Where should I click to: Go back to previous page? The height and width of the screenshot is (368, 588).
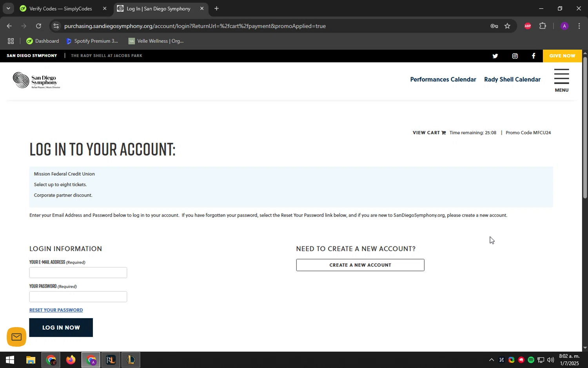(x=9, y=26)
